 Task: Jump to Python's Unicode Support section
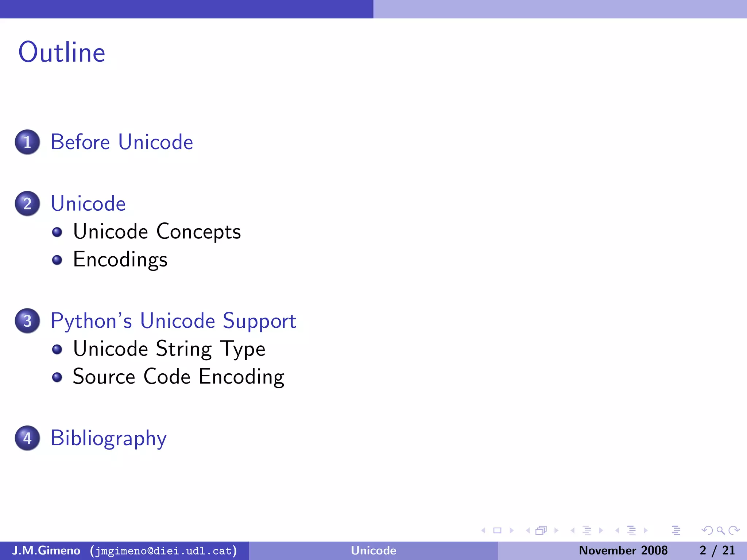[x=173, y=321]
